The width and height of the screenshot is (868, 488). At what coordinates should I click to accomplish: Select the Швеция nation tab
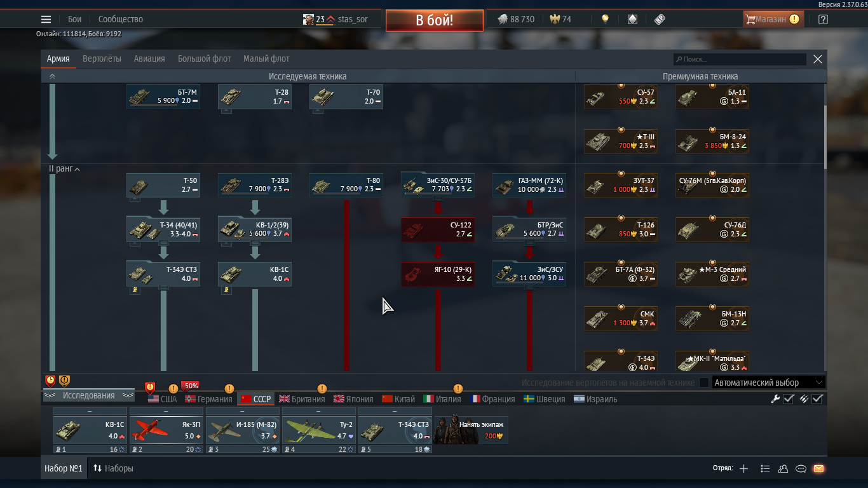(x=545, y=399)
